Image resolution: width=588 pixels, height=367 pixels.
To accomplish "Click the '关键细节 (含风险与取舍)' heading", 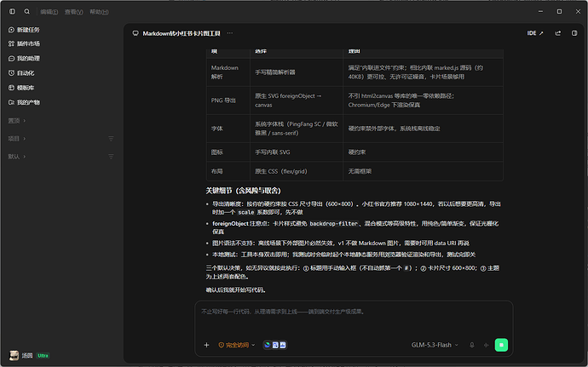I will pyautogui.click(x=243, y=191).
